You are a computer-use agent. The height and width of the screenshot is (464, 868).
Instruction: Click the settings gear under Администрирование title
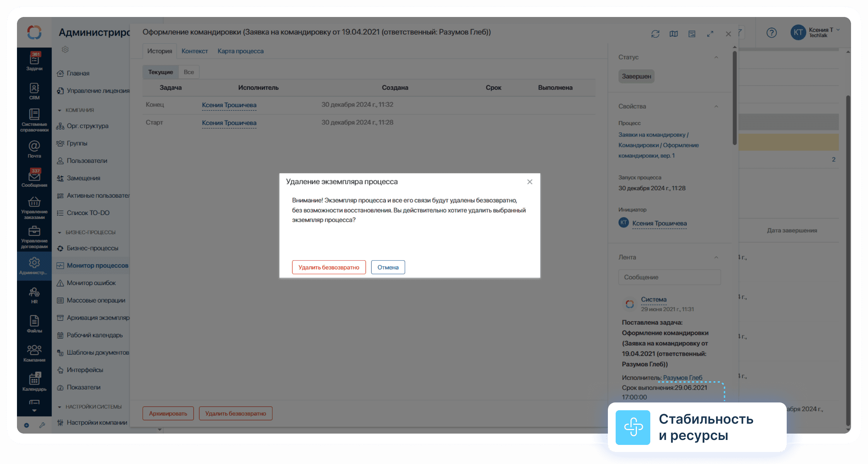[x=65, y=50]
